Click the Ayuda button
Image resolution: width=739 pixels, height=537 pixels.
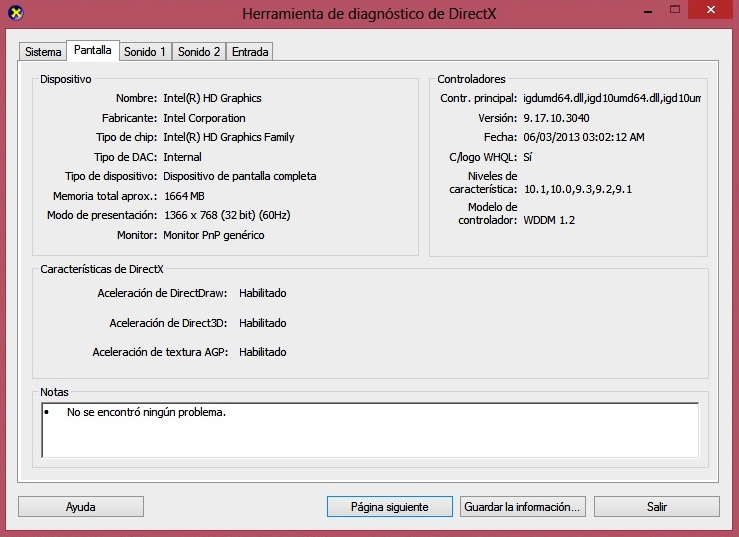pos(81,507)
